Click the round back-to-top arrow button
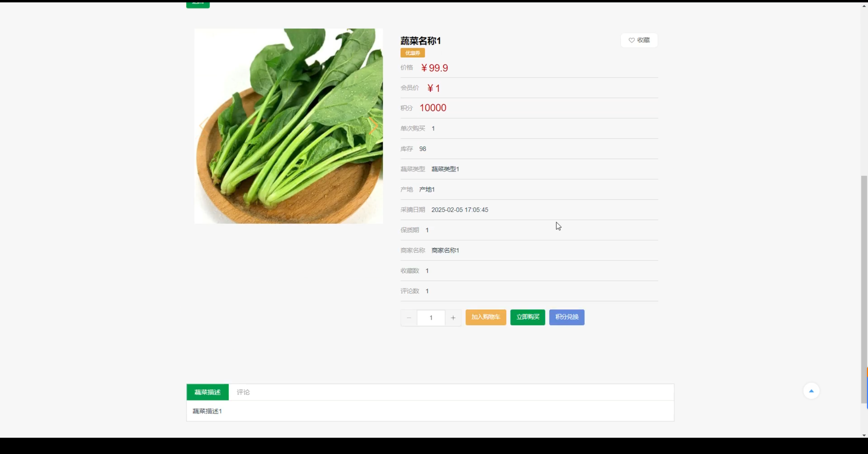 (x=811, y=391)
